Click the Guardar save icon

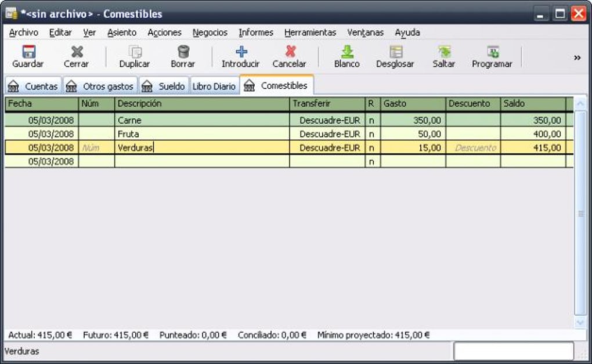[28, 52]
